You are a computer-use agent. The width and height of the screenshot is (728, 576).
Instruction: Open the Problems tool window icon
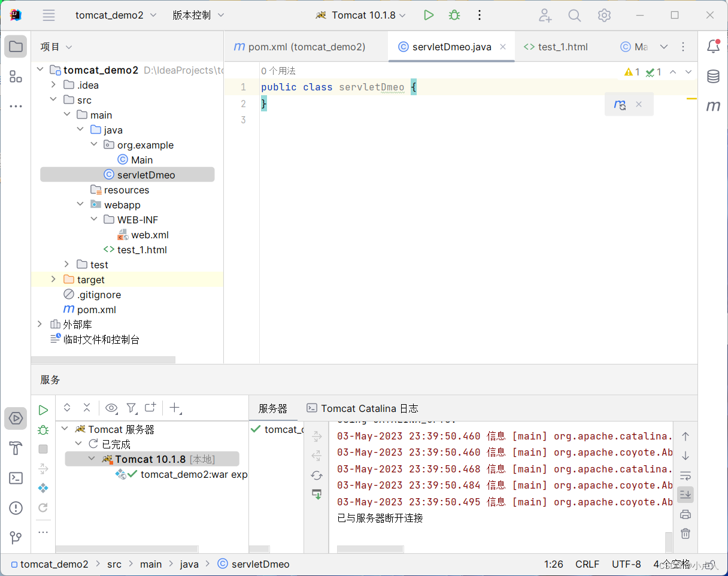pos(16,508)
